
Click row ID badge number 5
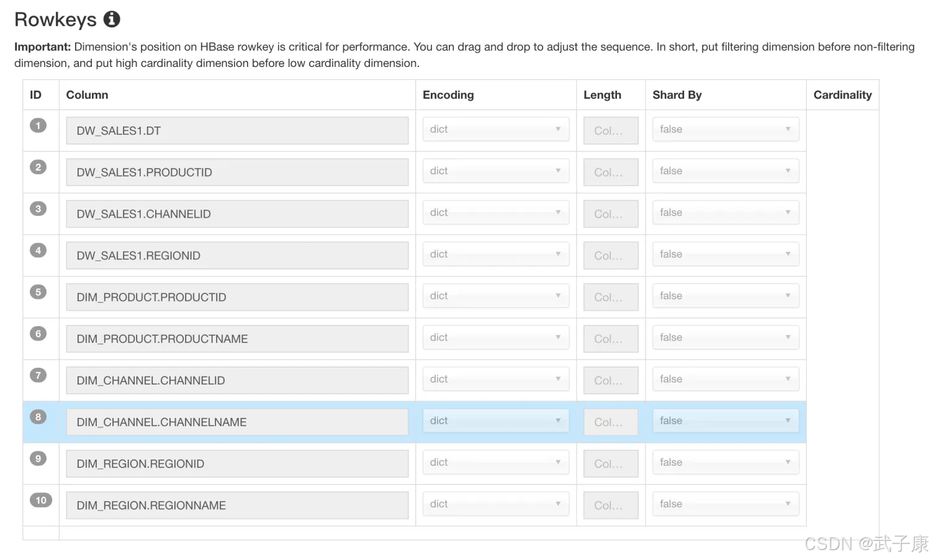pos(38,292)
